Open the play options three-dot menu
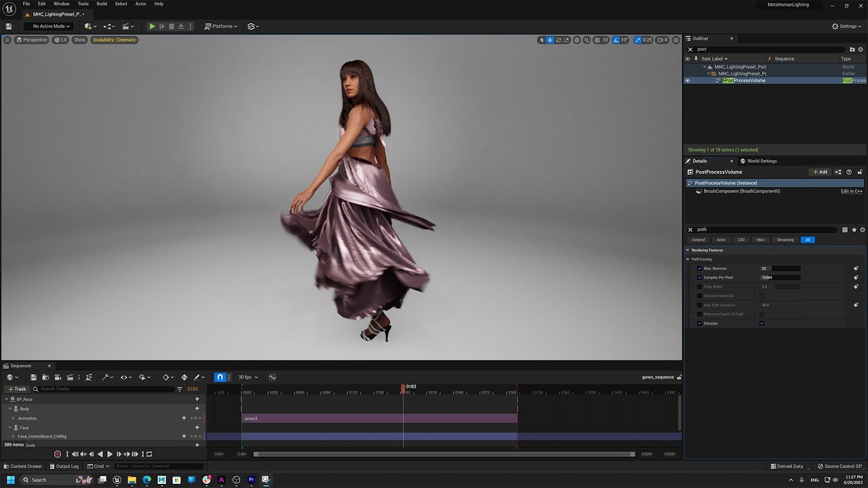 (191, 26)
